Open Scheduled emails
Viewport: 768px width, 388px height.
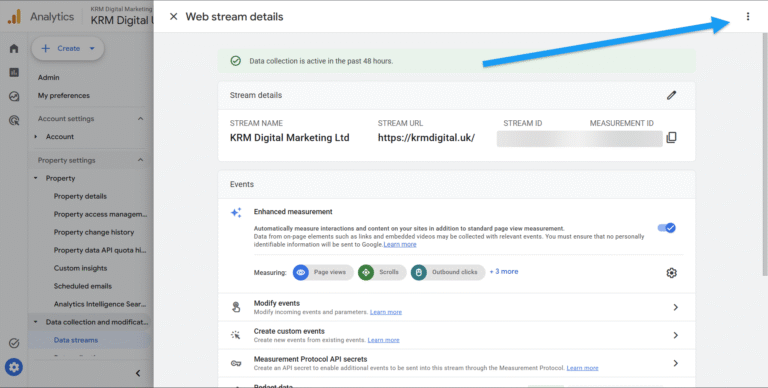[83, 286]
